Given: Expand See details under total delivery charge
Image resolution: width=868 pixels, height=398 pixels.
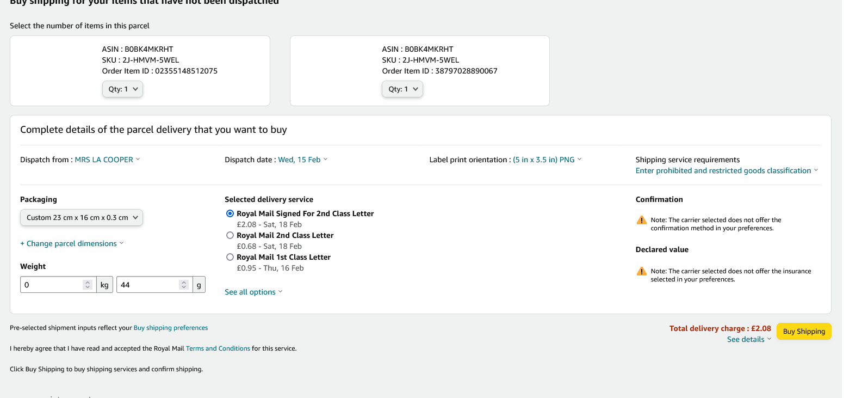Looking at the screenshot, I should coord(748,339).
